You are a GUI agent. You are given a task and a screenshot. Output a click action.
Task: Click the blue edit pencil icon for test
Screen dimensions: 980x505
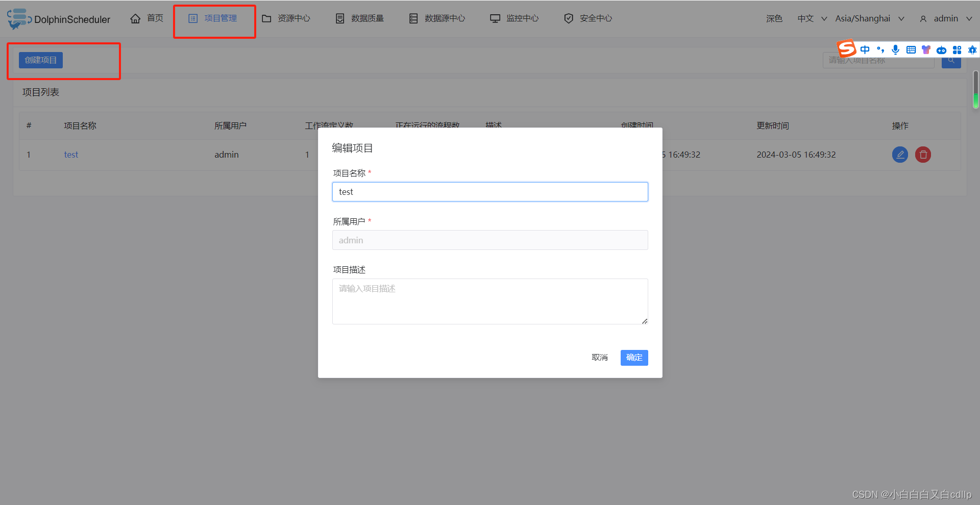coord(900,155)
